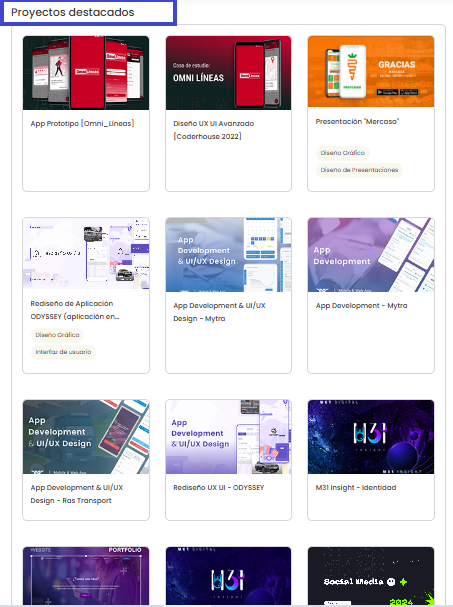Viewport: 453px width, 607px height.
Task: Click 'Rediseño de Aplicación ODYSSEY' title
Action: click(75, 310)
